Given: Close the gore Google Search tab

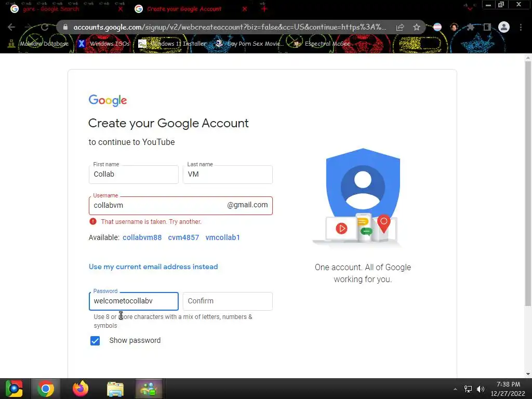Looking at the screenshot, I should pyautogui.click(x=121, y=9).
